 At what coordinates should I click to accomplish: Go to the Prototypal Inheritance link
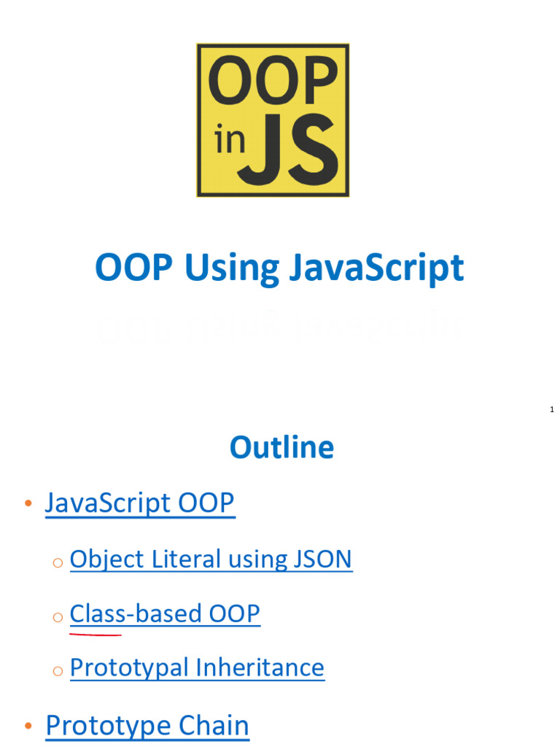coord(197,667)
